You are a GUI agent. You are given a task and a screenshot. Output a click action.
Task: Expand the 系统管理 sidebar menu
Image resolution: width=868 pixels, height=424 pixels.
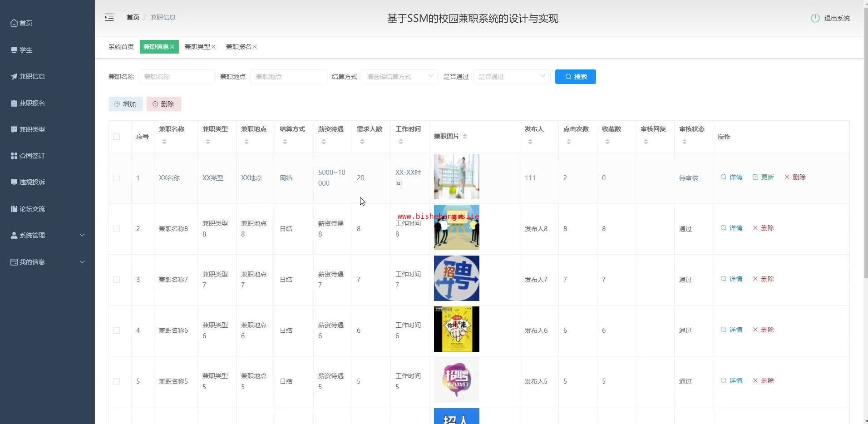point(48,235)
